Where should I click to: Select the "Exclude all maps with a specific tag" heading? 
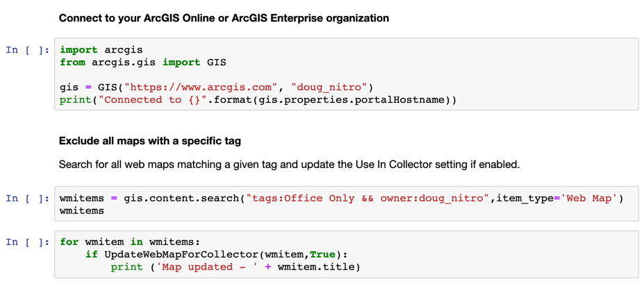pos(149,141)
